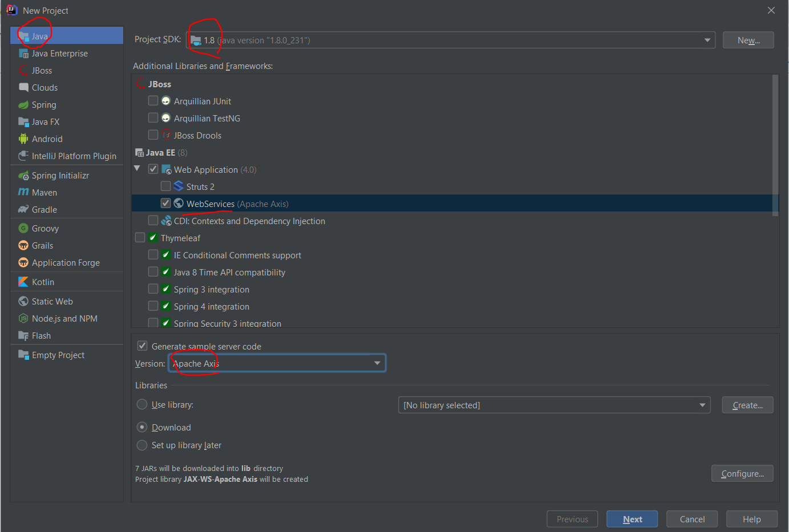Check Spring 3 integration checkbox
789x532 pixels.
click(x=153, y=289)
